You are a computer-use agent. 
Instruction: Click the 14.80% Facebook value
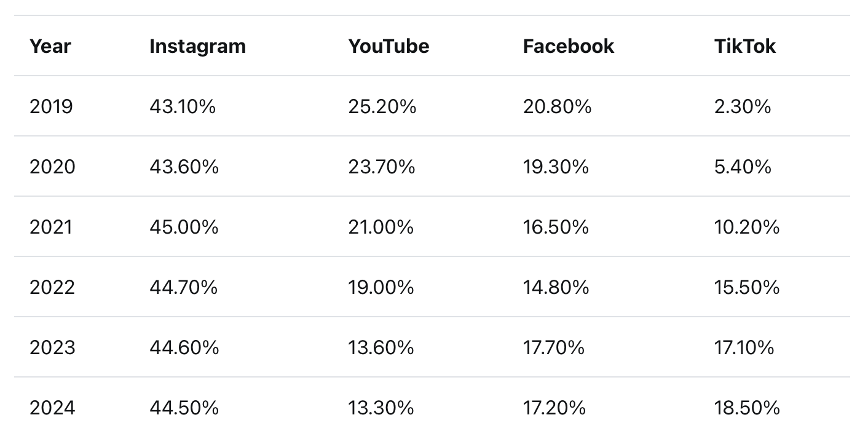pos(556,287)
